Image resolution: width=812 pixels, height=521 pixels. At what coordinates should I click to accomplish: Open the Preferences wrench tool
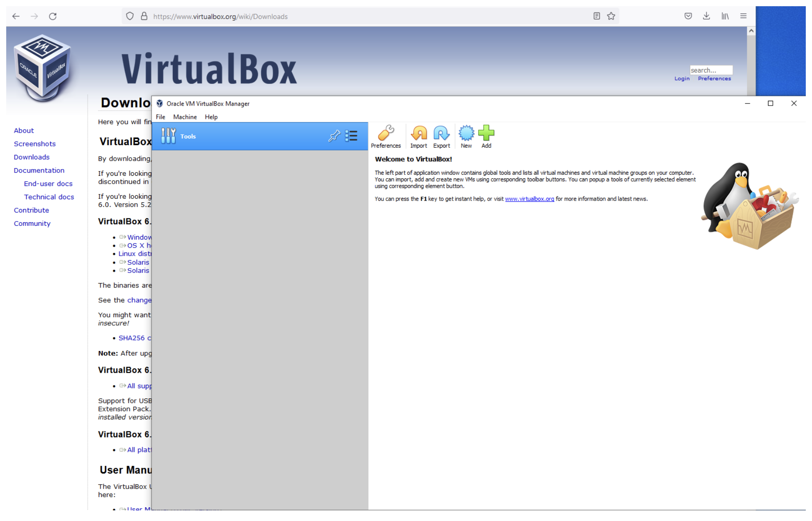coord(386,136)
